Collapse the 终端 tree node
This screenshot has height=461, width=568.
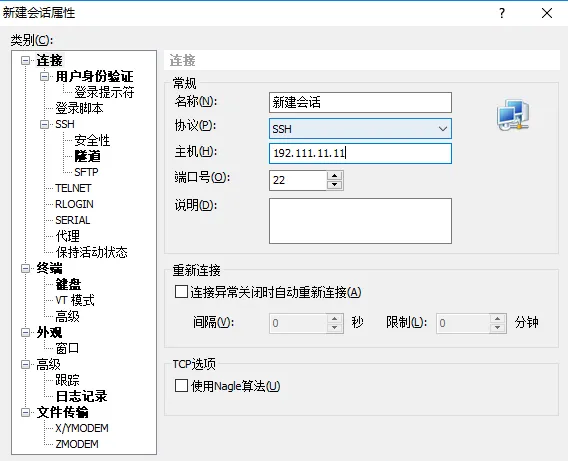[x=25, y=268]
